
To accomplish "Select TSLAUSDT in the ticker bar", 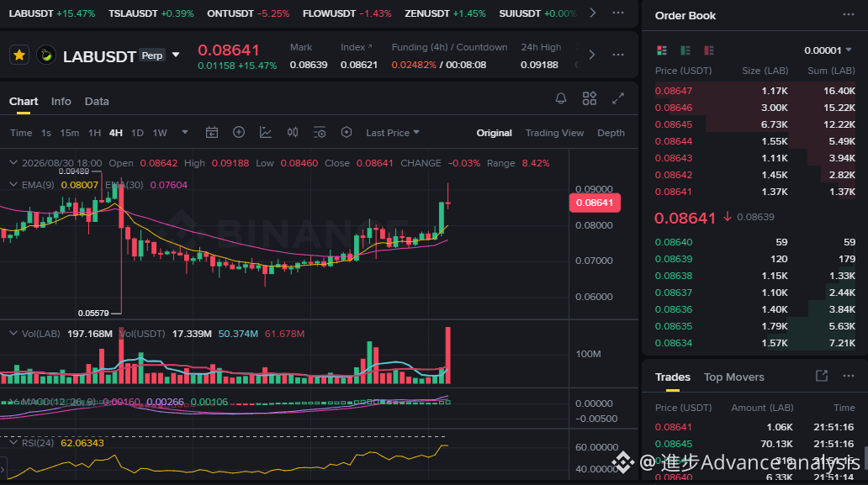I will (151, 13).
